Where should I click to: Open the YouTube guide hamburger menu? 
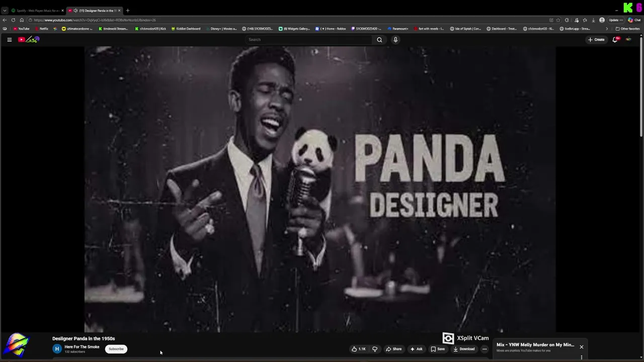click(9, 40)
